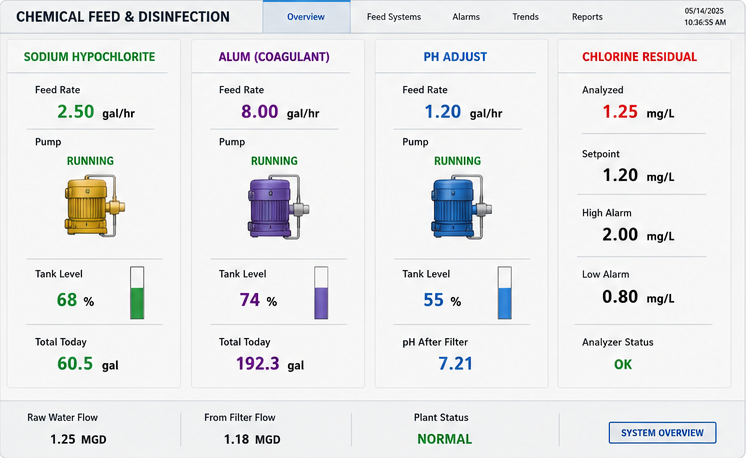Open the Alarms tab

466,17
